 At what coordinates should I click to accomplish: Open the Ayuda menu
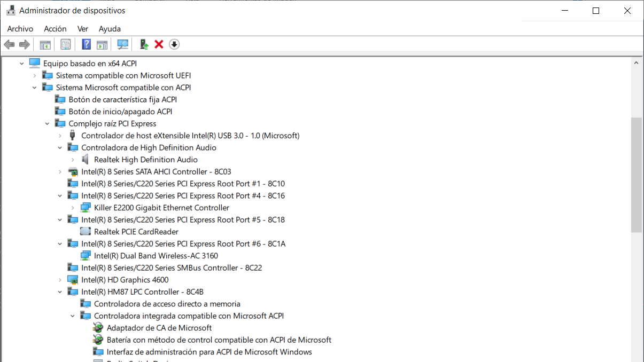click(x=110, y=29)
